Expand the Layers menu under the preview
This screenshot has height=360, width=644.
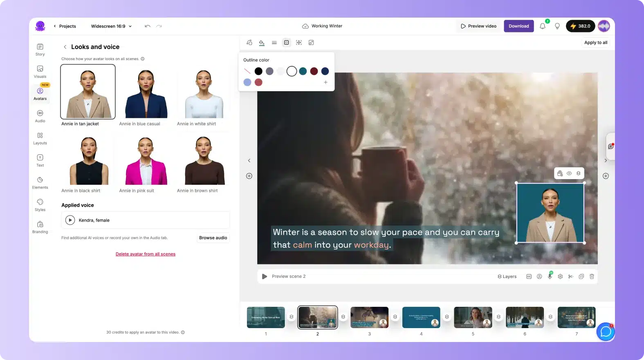[x=507, y=277]
